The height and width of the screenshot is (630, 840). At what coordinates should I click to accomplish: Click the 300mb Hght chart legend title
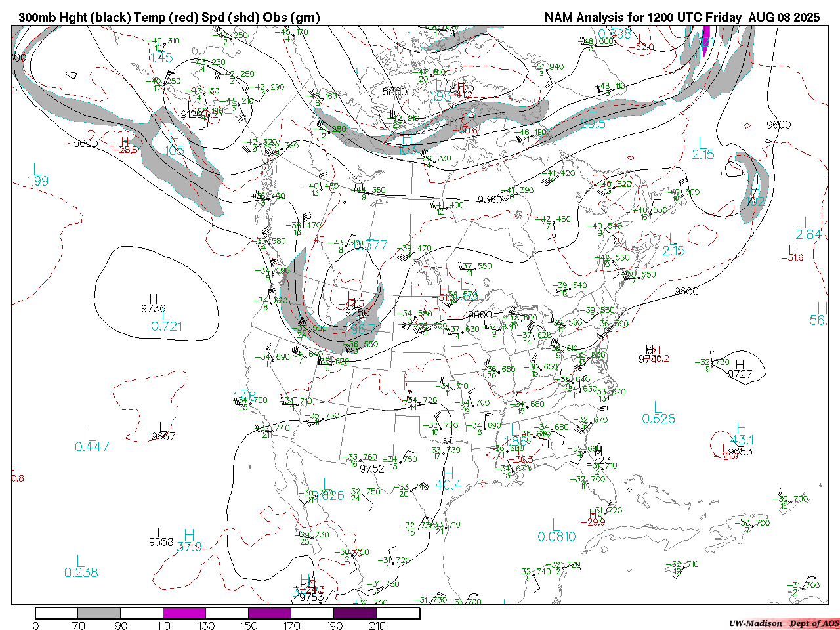(169, 18)
